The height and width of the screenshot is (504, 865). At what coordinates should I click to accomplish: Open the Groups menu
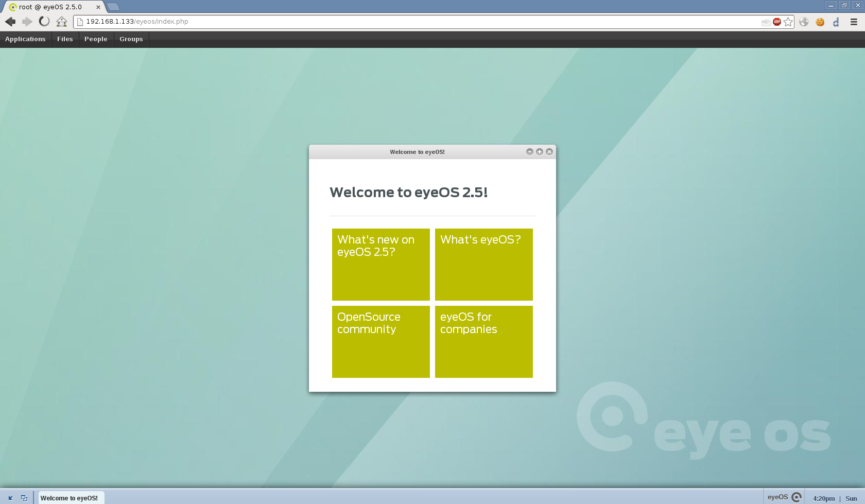coord(131,39)
